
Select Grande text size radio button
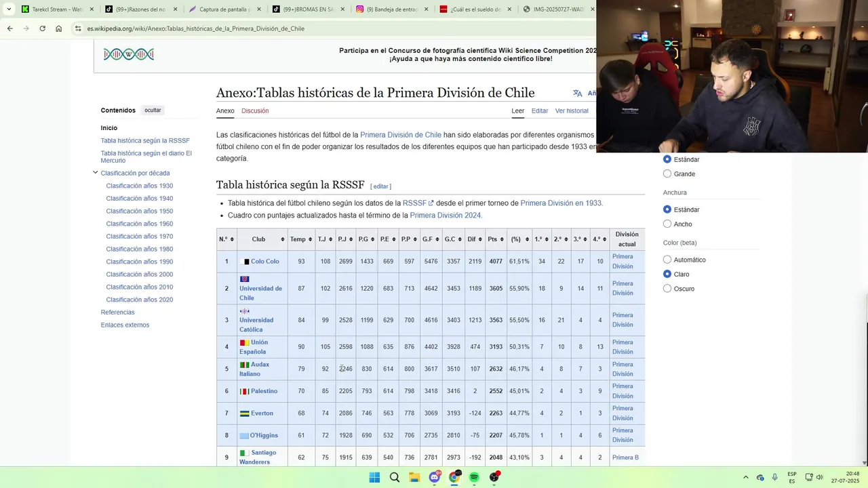point(667,174)
